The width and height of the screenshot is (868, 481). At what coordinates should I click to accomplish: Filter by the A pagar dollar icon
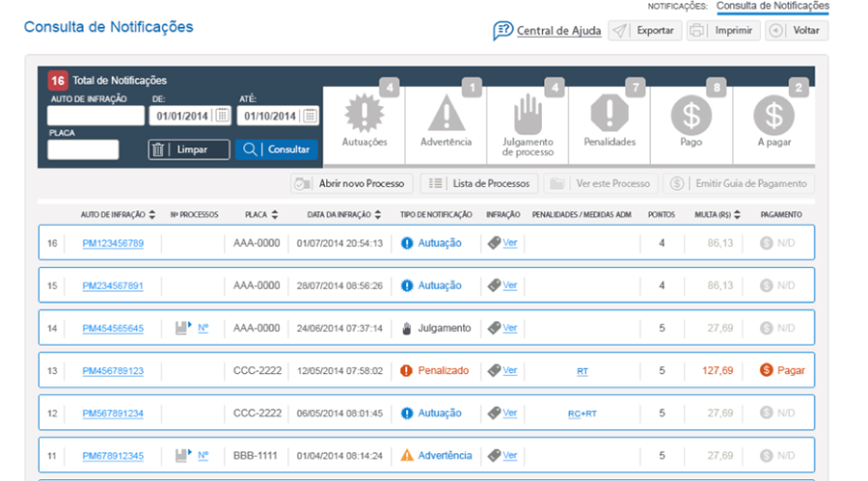[x=773, y=117]
